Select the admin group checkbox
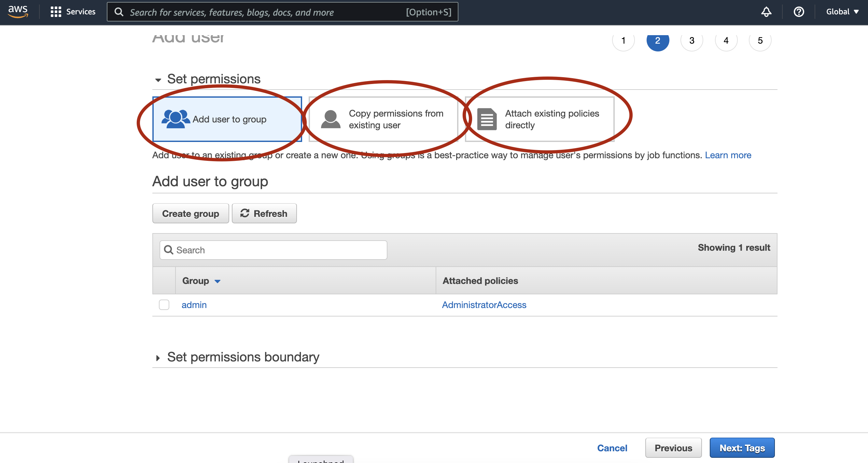868x463 pixels. tap(164, 305)
